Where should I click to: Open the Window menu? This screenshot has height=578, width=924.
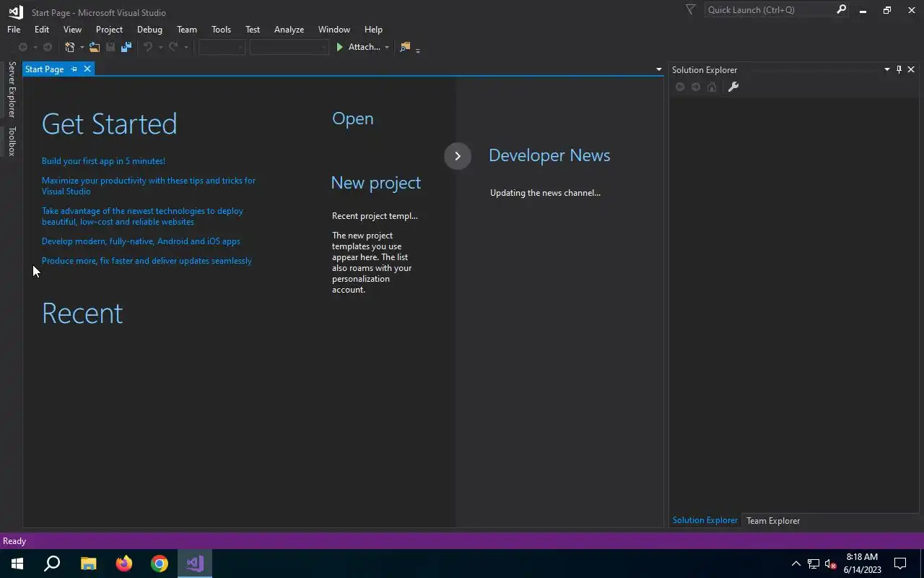tap(334, 30)
